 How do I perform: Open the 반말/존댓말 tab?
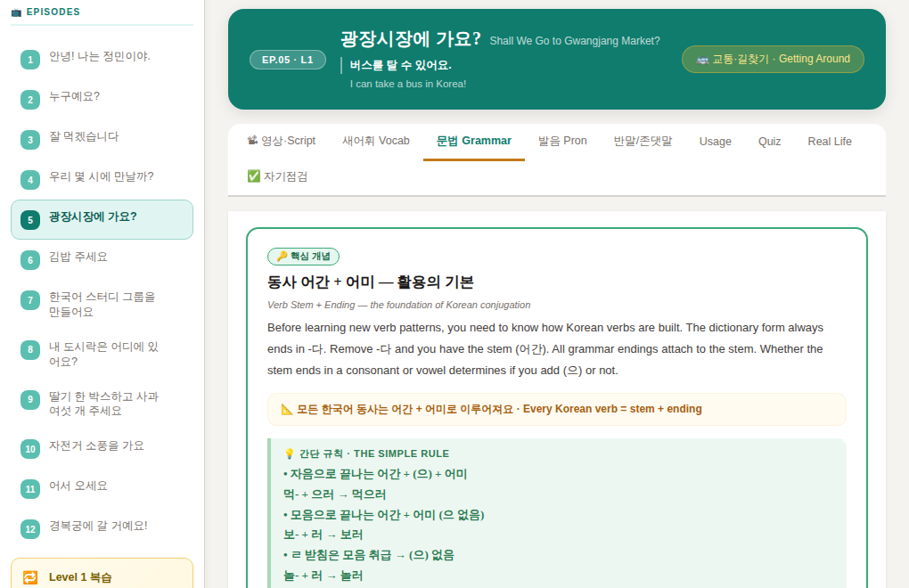click(643, 141)
